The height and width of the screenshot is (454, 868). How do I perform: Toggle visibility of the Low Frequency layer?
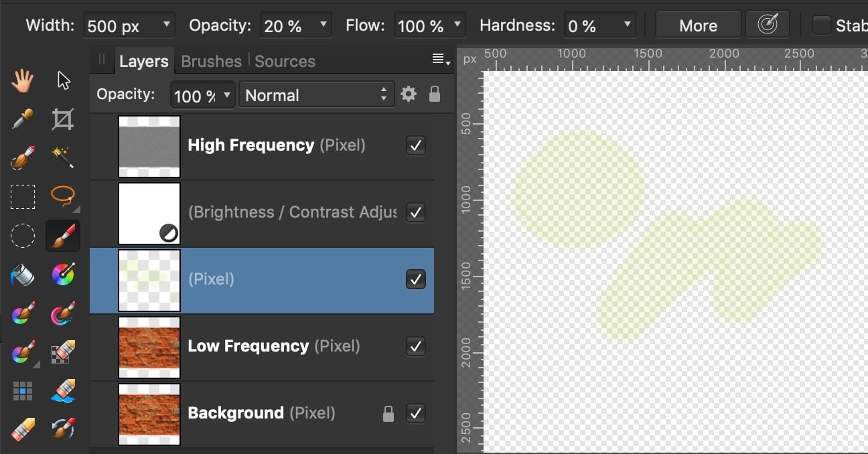click(415, 346)
